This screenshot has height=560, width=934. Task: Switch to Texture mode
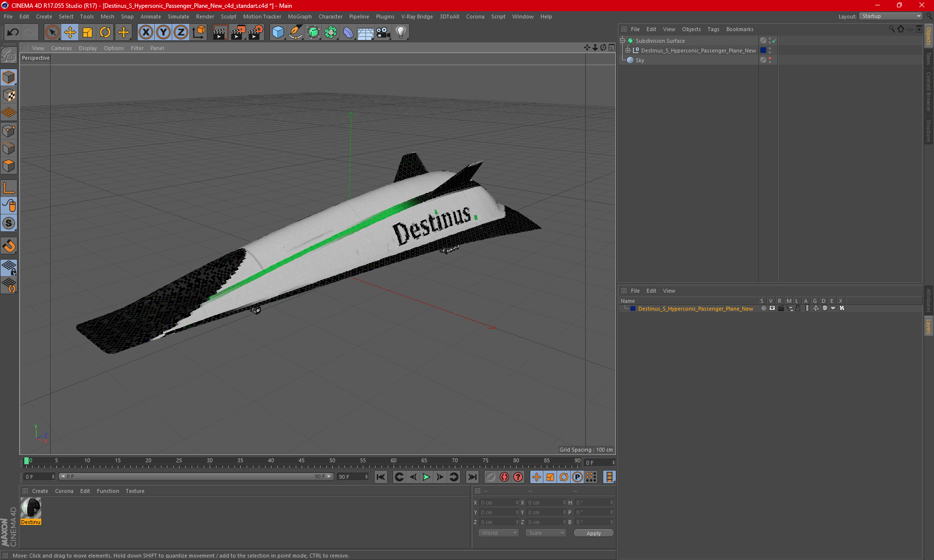tap(9, 95)
